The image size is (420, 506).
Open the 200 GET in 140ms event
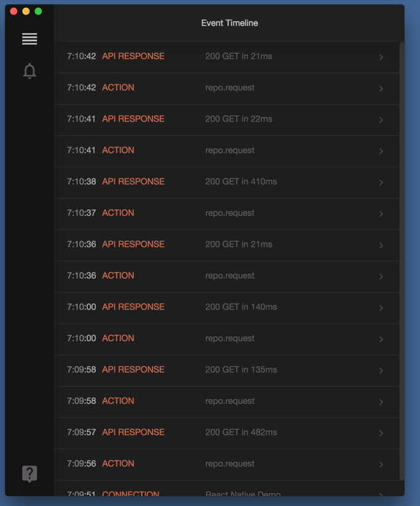[x=241, y=307]
